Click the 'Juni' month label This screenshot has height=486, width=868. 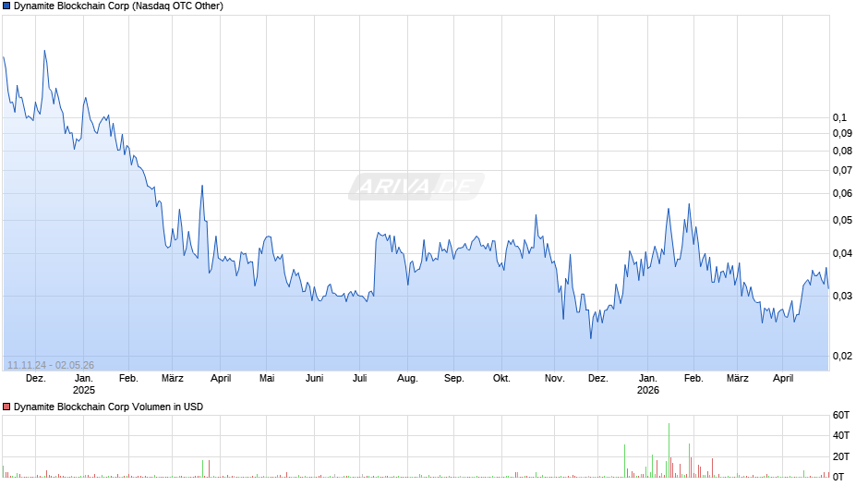[315, 379]
